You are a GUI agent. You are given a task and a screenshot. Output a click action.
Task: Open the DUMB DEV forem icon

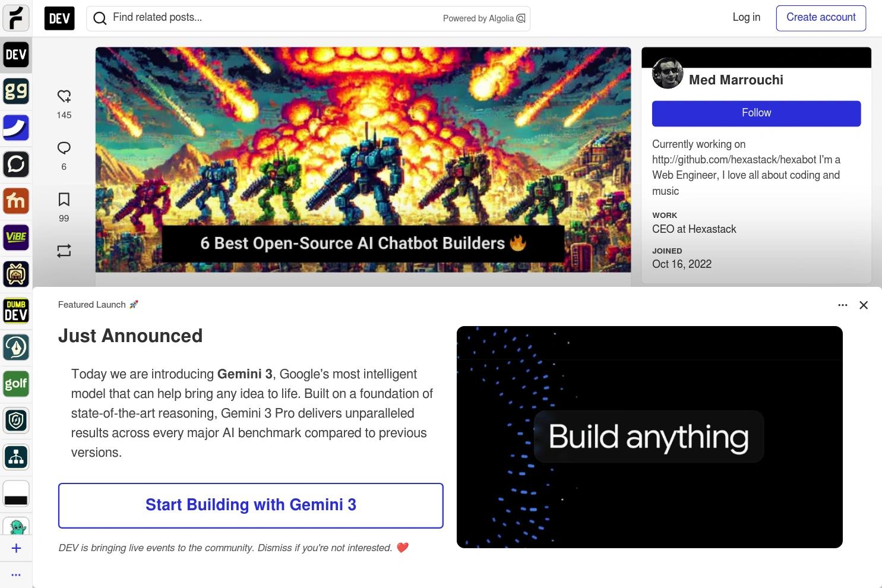point(16,311)
